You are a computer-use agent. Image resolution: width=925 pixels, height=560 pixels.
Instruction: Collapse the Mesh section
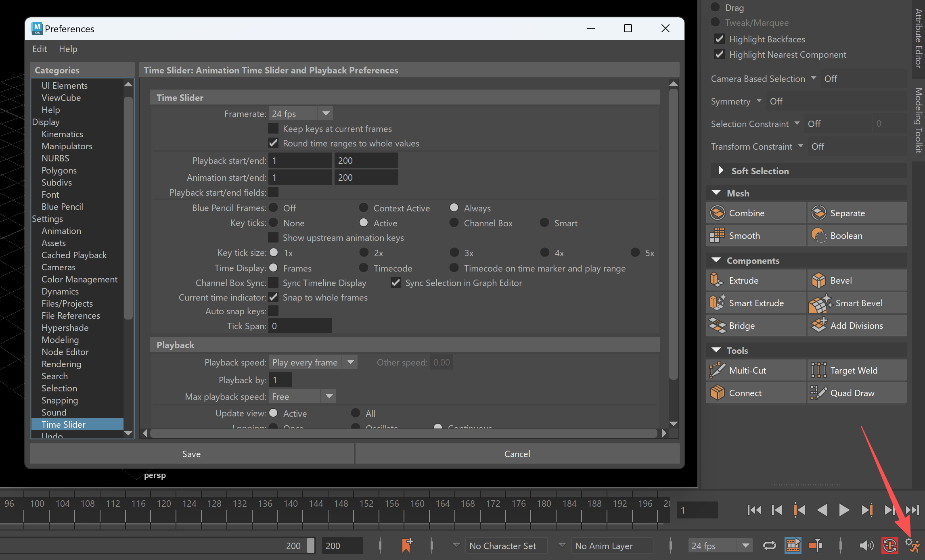pyautogui.click(x=716, y=193)
